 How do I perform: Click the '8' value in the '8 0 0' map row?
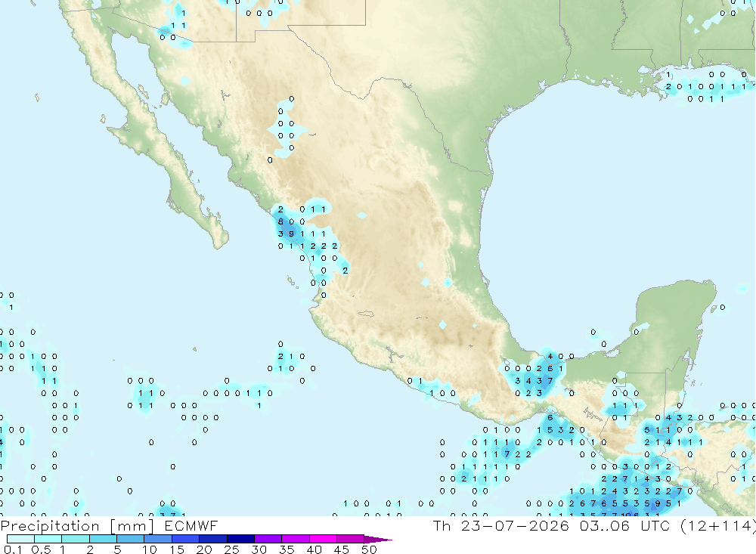click(x=280, y=221)
